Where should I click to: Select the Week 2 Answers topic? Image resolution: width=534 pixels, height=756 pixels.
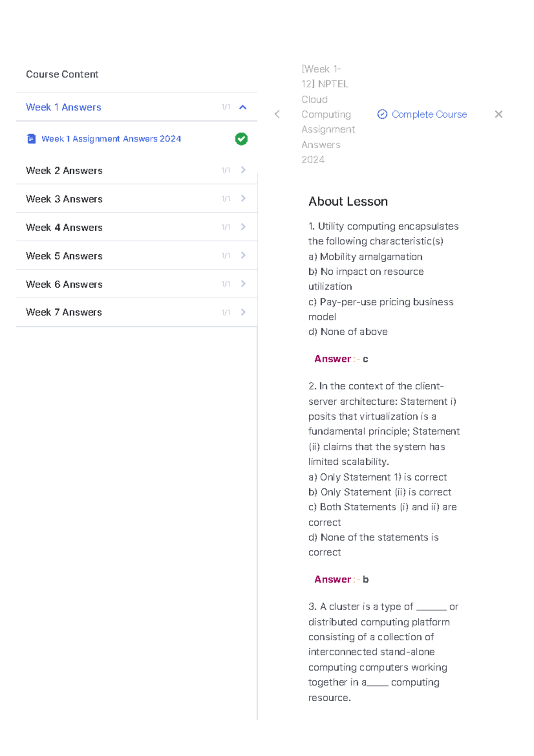(x=64, y=171)
